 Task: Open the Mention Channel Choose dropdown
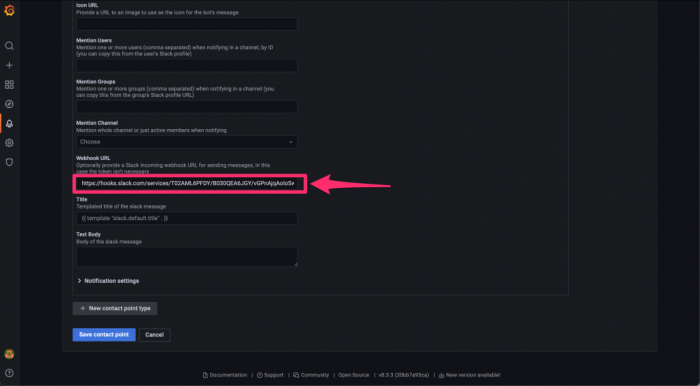pos(187,142)
